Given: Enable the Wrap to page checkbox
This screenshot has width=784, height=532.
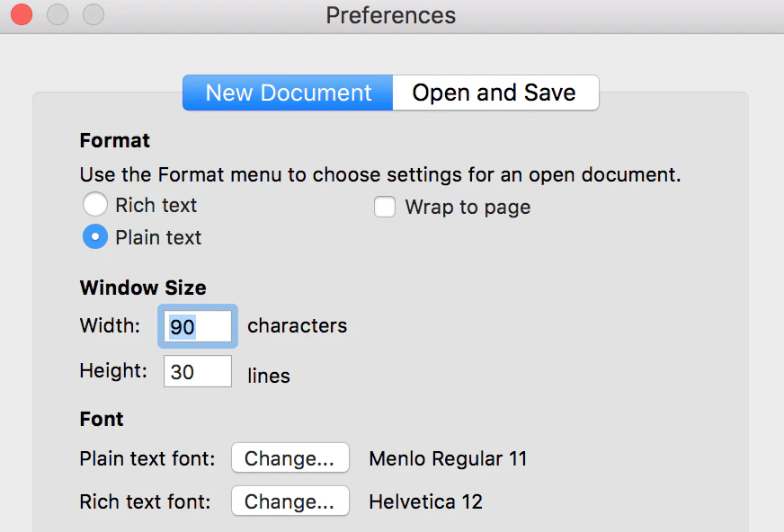Looking at the screenshot, I should click(x=385, y=207).
